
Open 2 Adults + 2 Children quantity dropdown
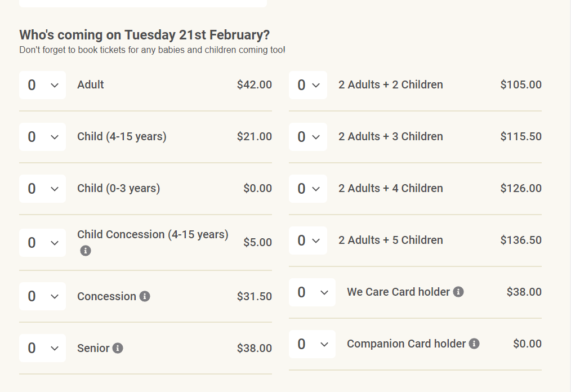308,85
